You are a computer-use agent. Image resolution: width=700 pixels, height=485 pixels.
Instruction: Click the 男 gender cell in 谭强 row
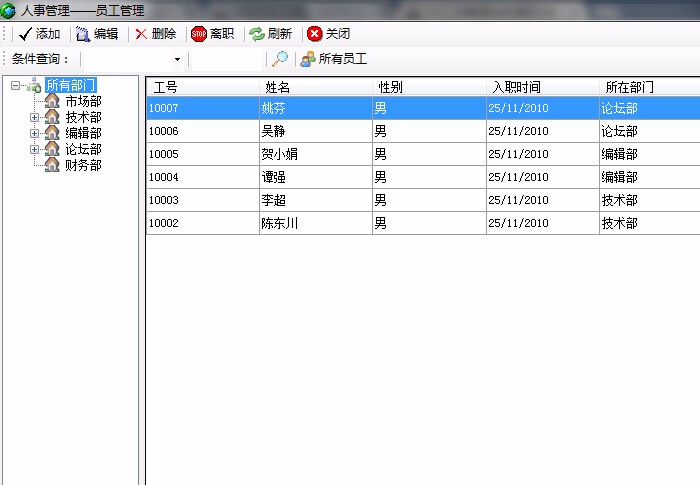pos(429,177)
